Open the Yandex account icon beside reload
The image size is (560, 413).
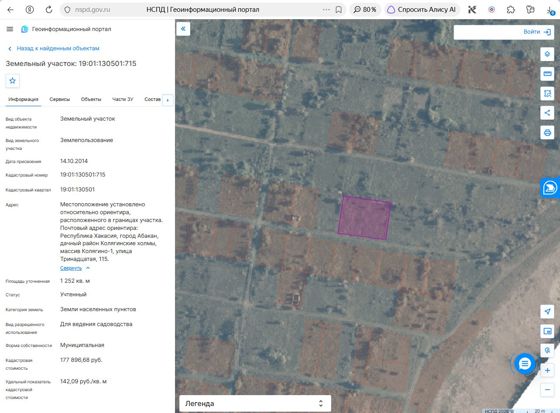30,10
